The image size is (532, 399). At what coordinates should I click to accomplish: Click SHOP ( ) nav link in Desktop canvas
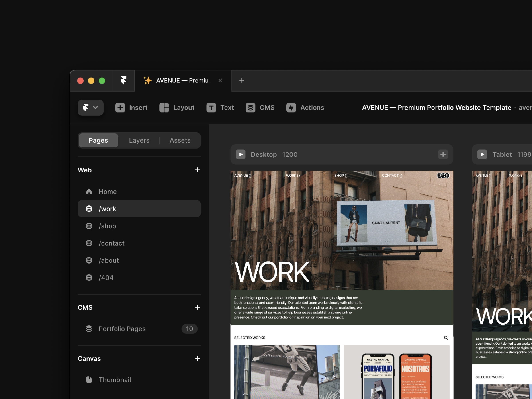point(341,176)
